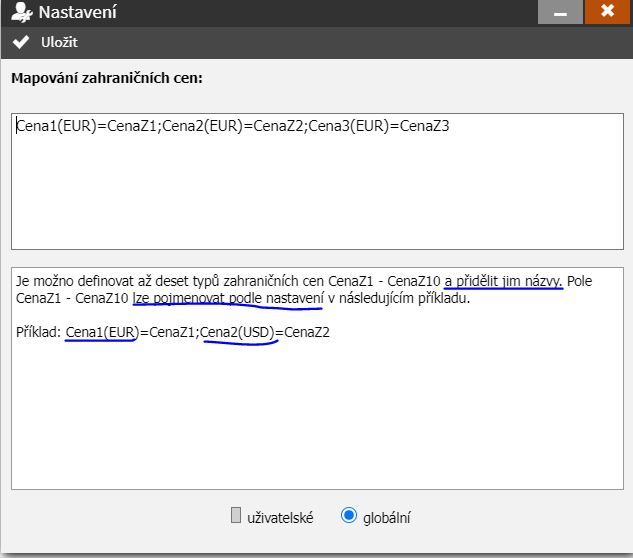Click underlined Cena1(EUR) in the example

[x=101, y=332]
